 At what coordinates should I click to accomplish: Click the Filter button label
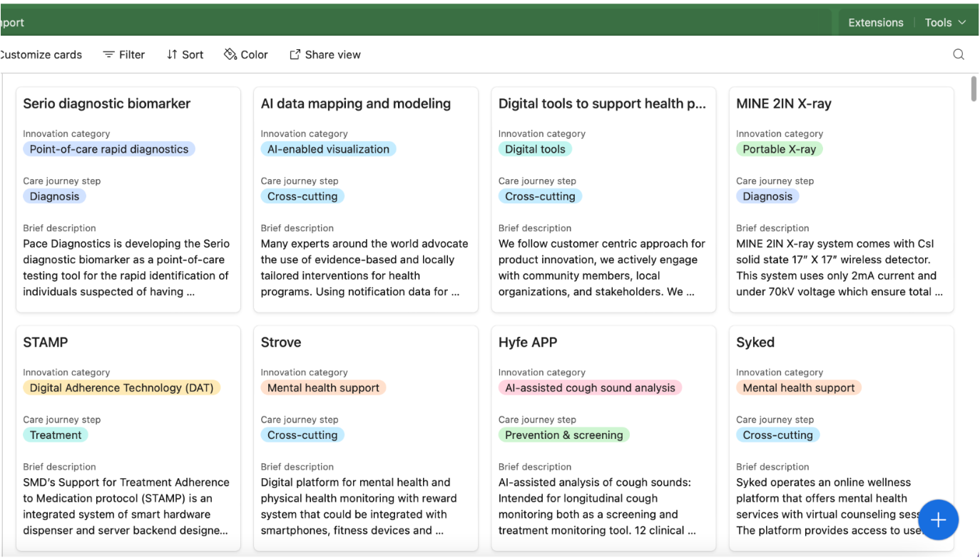[x=132, y=54]
